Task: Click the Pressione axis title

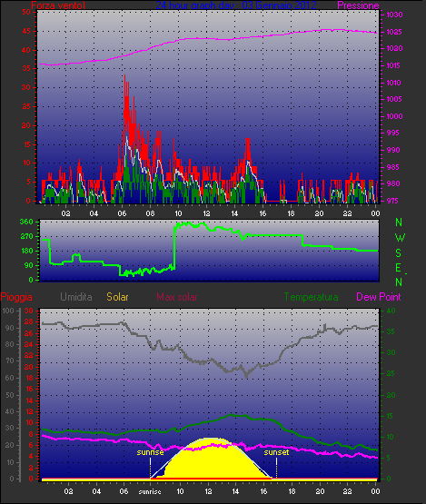Action: tap(358, 5)
